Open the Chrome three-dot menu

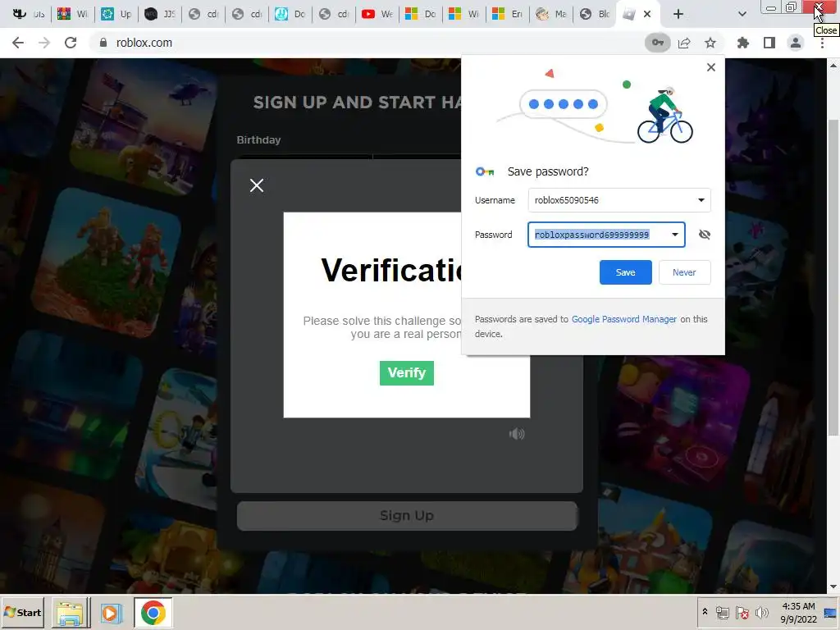pos(822,43)
